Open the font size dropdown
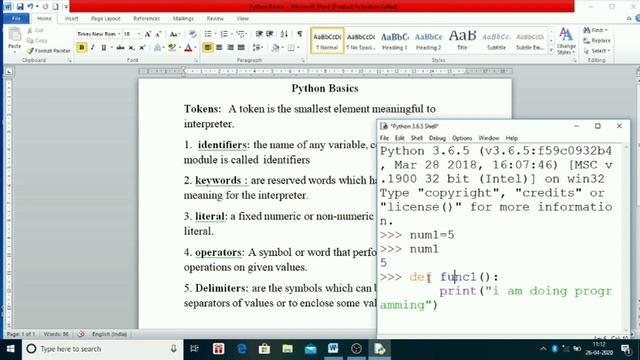The height and width of the screenshot is (360, 640). [139, 34]
